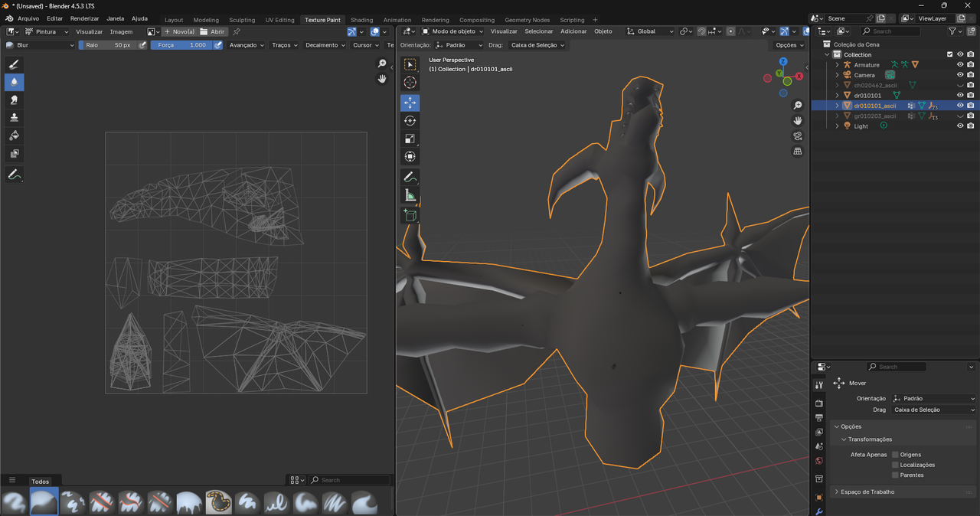Click the Força strength slider

(181, 45)
